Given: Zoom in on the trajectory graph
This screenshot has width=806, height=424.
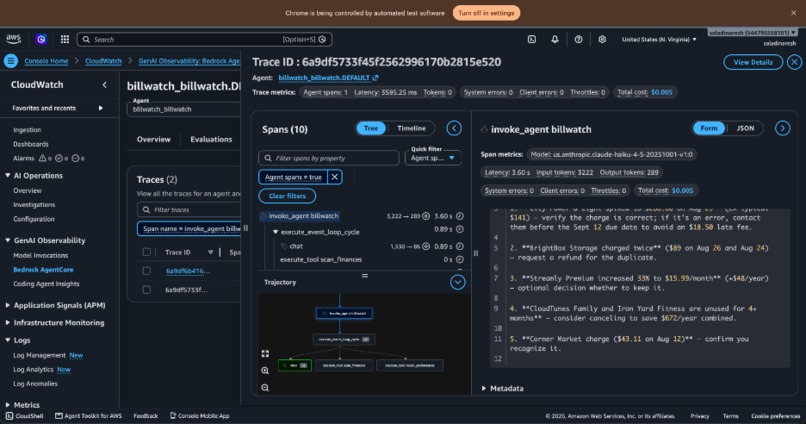Looking at the screenshot, I should coord(265,371).
